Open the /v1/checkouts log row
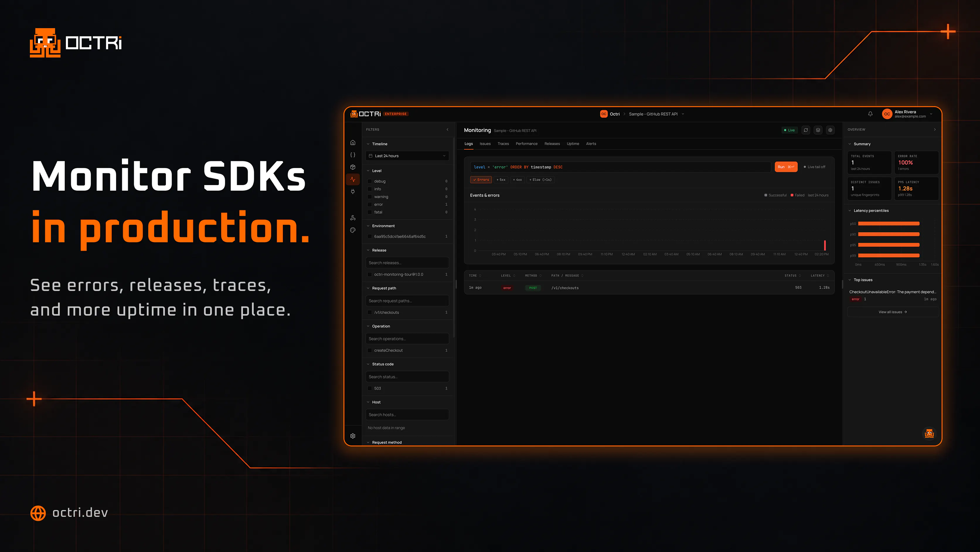 pyautogui.click(x=649, y=287)
